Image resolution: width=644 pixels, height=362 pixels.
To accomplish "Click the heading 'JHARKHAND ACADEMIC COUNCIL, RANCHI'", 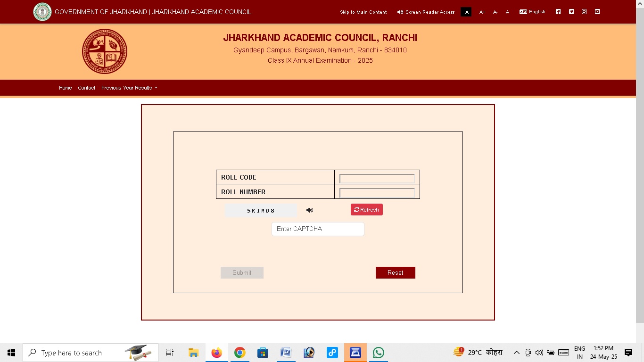I will tap(320, 38).
